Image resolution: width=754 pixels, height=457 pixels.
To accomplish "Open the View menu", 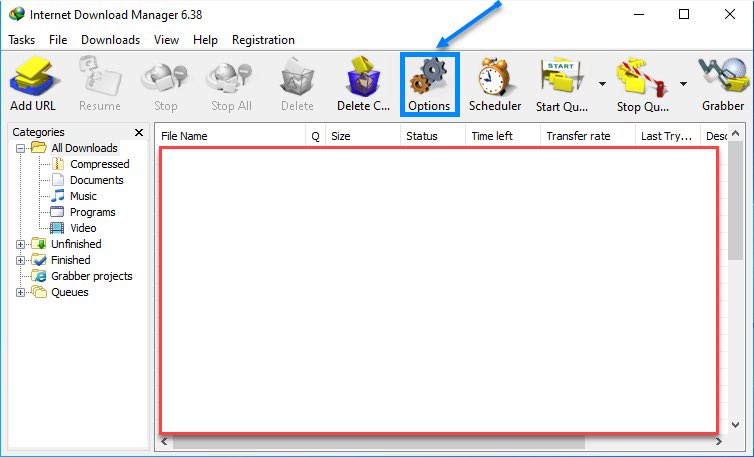I will click(166, 40).
